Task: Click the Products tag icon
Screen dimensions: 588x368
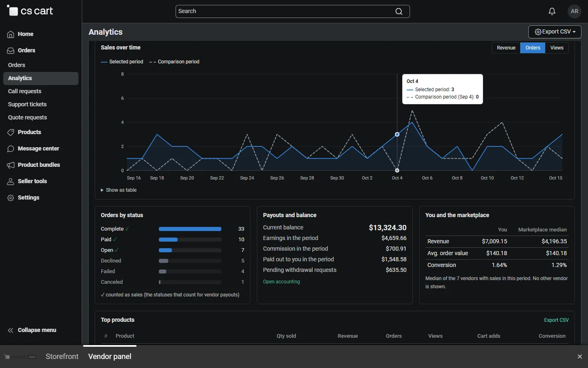Action: point(11,132)
